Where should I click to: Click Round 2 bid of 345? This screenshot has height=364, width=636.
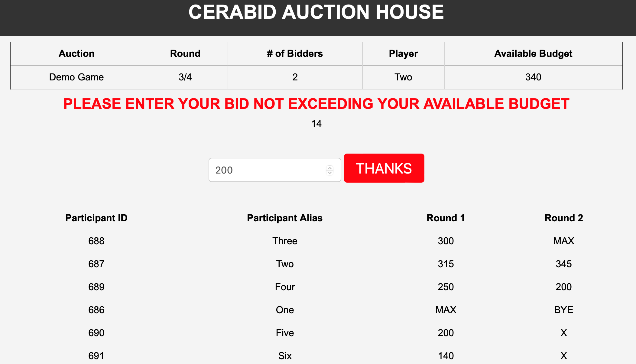click(x=563, y=264)
